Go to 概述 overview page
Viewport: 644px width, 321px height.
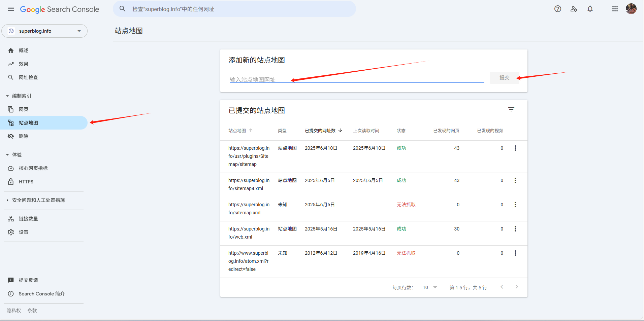click(44, 50)
